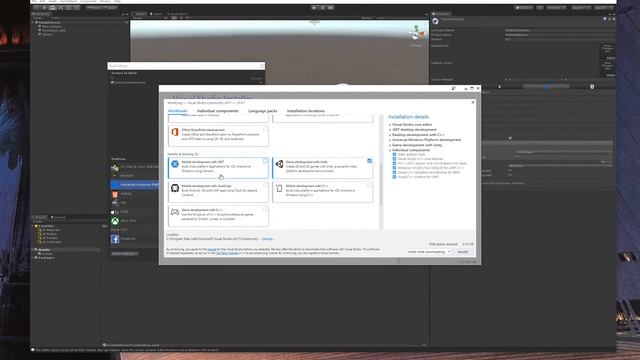Select the iOS platform icon
Screen dimensions: 640x360
[x=115, y=203]
